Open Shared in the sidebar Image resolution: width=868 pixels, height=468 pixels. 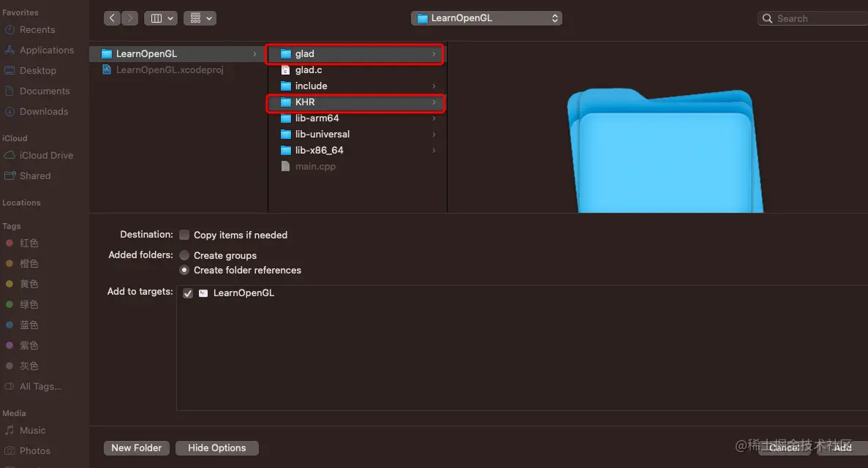[34, 175]
